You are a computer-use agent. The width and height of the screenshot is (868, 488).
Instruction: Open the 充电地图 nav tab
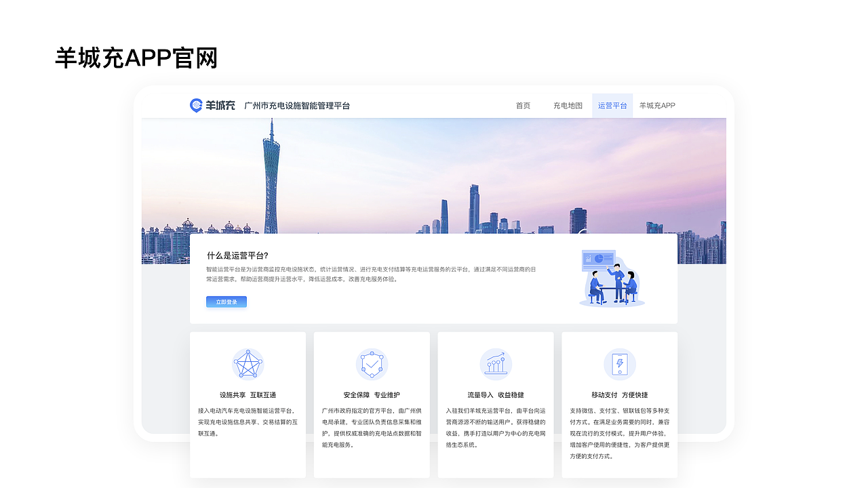coord(568,106)
